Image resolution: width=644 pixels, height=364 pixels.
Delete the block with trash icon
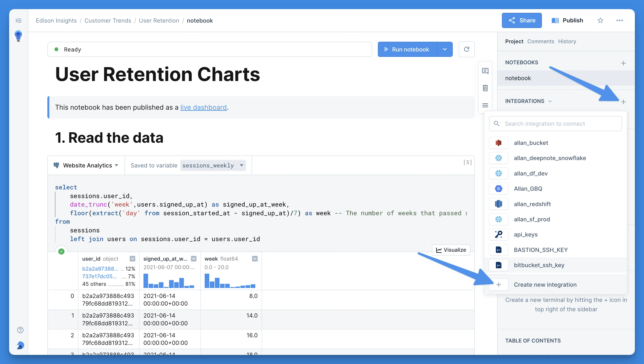(485, 88)
